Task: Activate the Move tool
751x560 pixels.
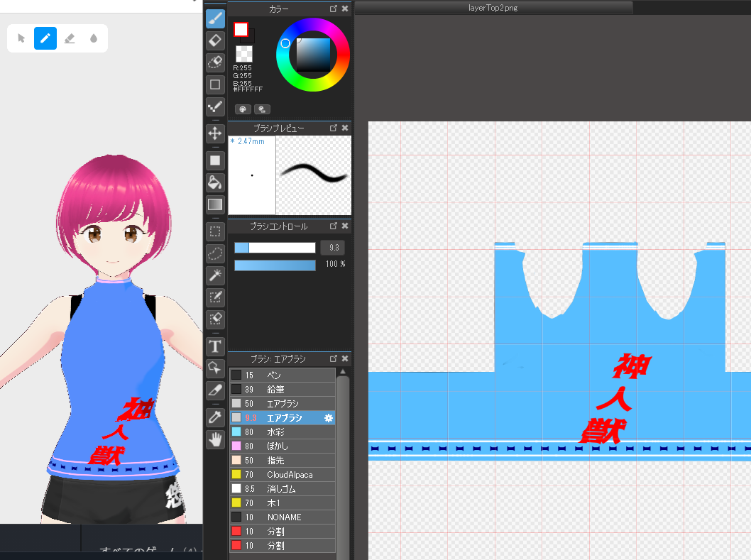Action: [x=215, y=133]
